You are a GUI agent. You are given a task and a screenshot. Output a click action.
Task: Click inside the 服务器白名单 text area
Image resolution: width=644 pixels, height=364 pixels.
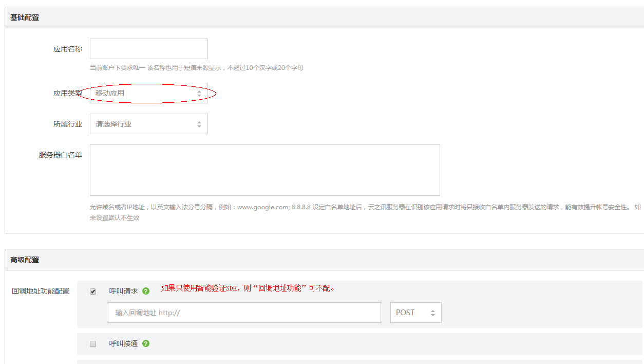click(264, 170)
